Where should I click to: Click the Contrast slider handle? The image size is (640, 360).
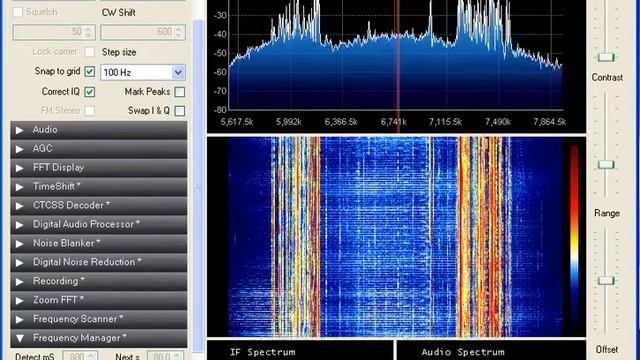(x=606, y=165)
